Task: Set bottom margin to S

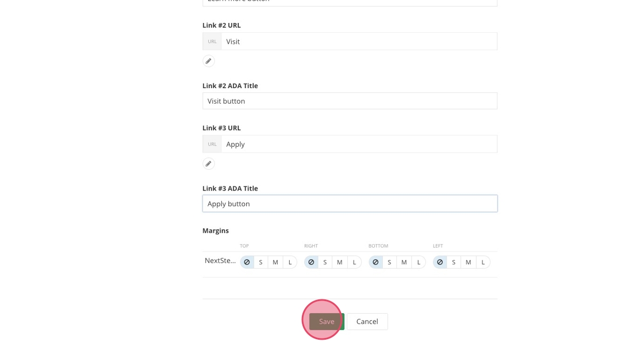Action: pyautogui.click(x=389, y=262)
